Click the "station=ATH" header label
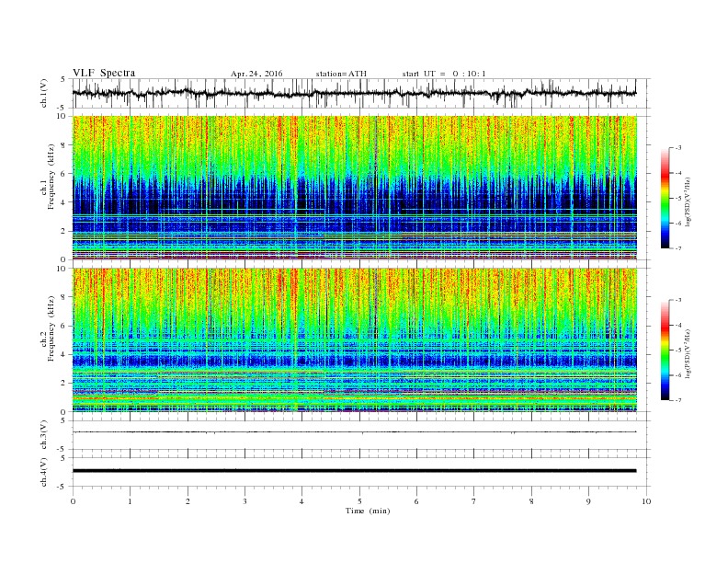Image resolution: width=728 pixels, height=563 pixels. coord(341,74)
